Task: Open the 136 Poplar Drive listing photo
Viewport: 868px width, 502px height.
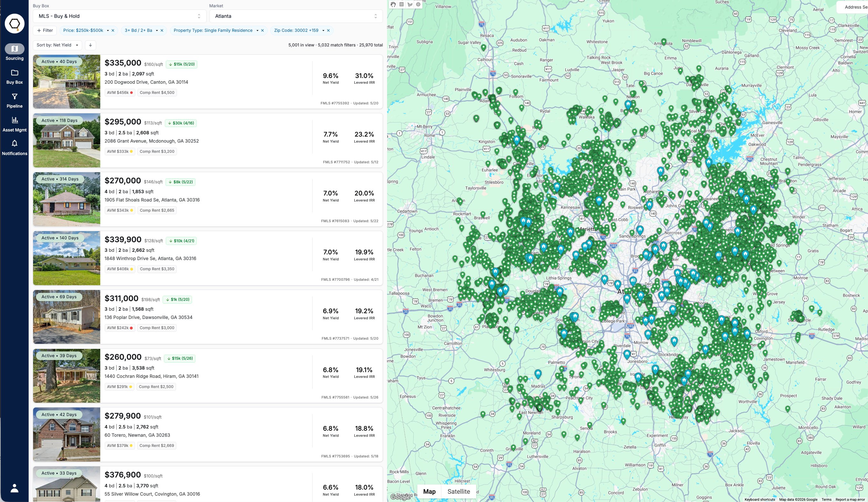Action: pos(67,317)
